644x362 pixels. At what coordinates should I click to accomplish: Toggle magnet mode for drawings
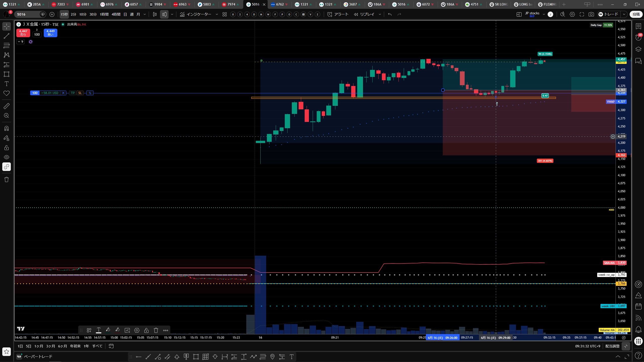point(7,128)
